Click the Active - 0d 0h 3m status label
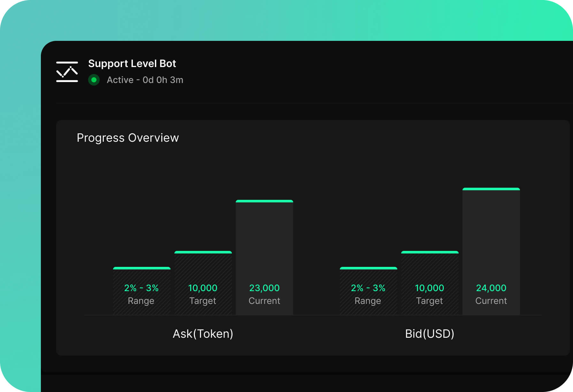The image size is (573, 392). tap(144, 80)
